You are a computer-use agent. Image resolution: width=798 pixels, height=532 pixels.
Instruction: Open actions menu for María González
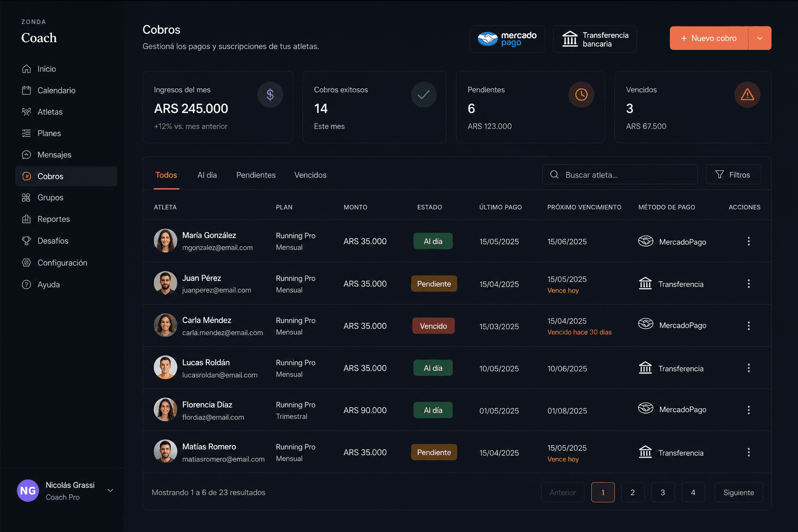point(749,241)
